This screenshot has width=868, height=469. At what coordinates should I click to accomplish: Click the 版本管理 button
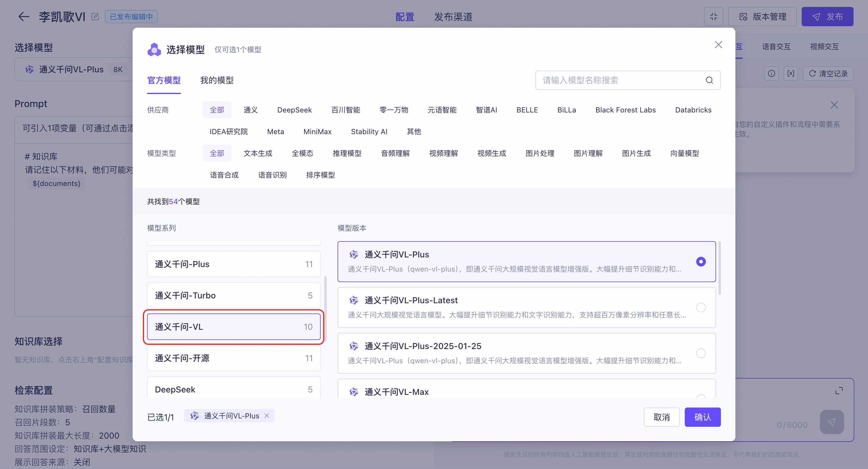762,17
